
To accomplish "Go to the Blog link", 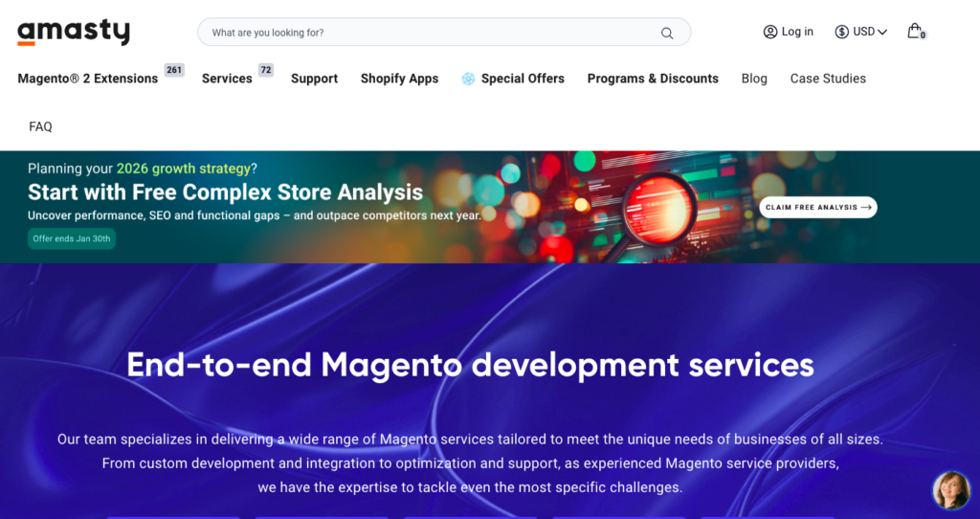I will (x=754, y=79).
